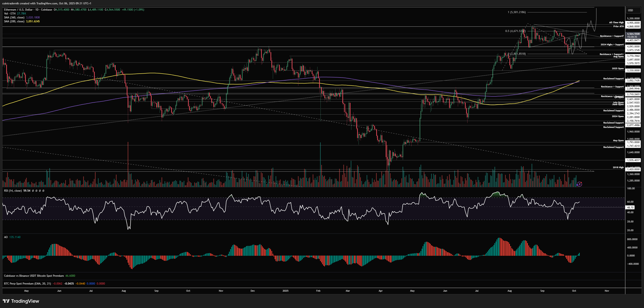
Task: Click the purple lightning event icon
Action: [x=579, y=184]
